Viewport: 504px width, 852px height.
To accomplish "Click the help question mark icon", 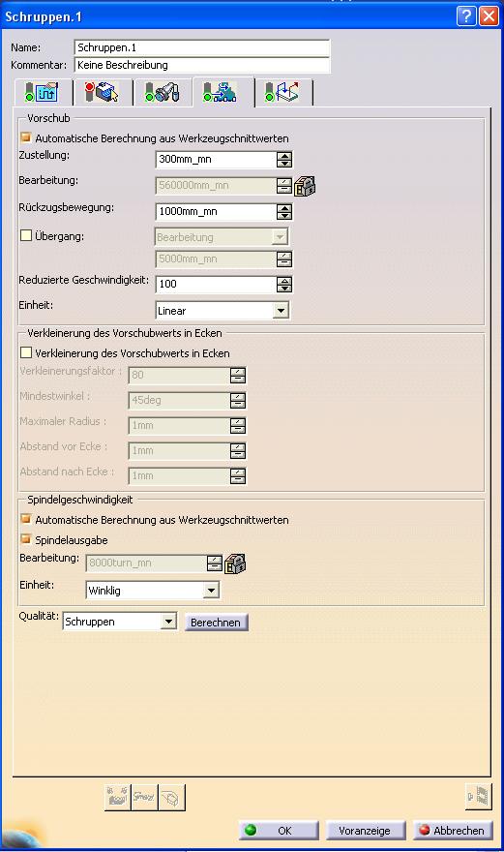I will (x=466, y=16).
